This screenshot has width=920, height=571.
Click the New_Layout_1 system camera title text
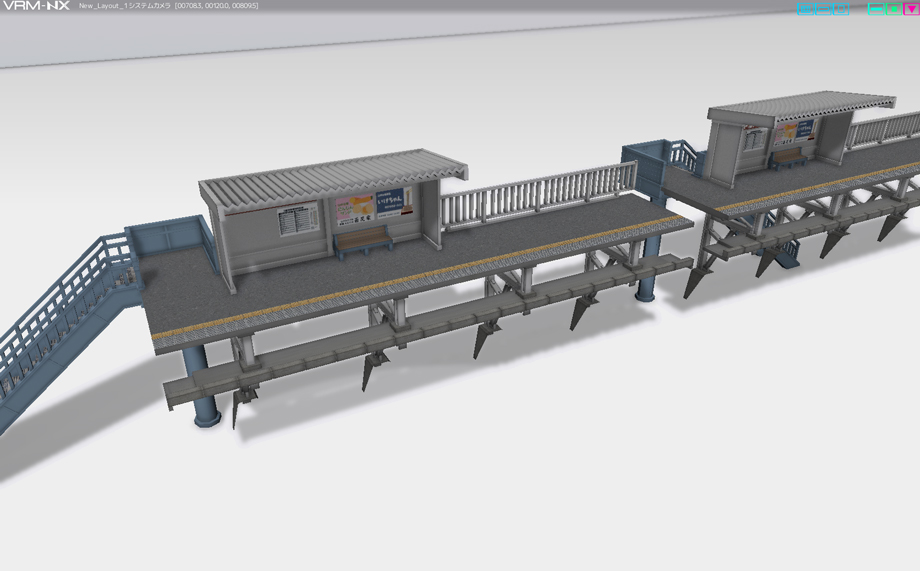click(x=124, y=6)
